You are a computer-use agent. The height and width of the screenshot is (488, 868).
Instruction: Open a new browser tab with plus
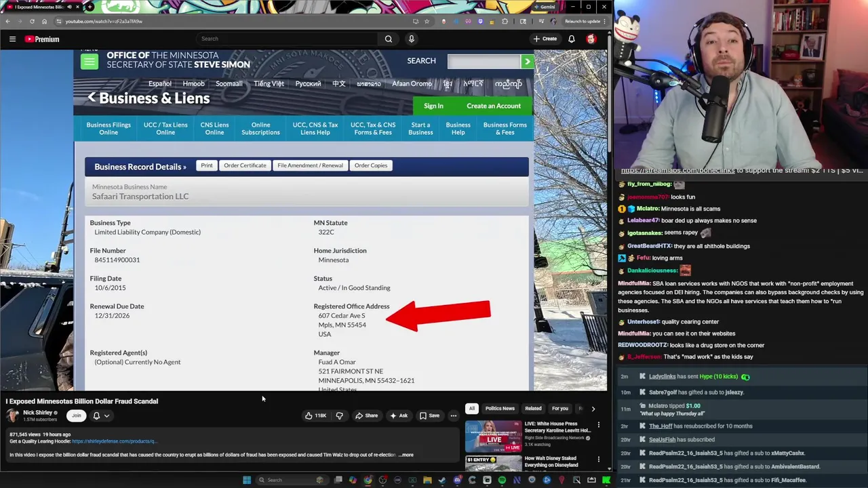click(90, 7)
